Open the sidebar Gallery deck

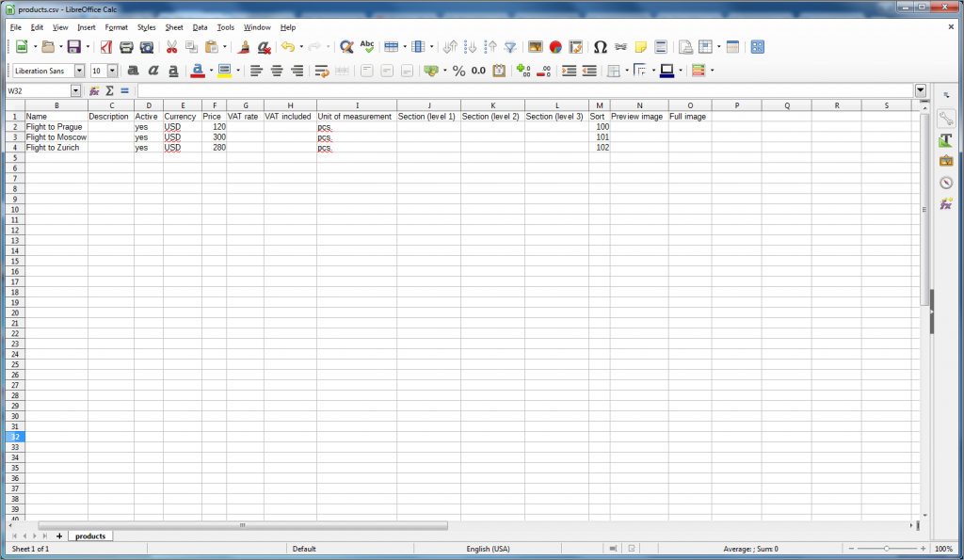(x=946, y=161)
